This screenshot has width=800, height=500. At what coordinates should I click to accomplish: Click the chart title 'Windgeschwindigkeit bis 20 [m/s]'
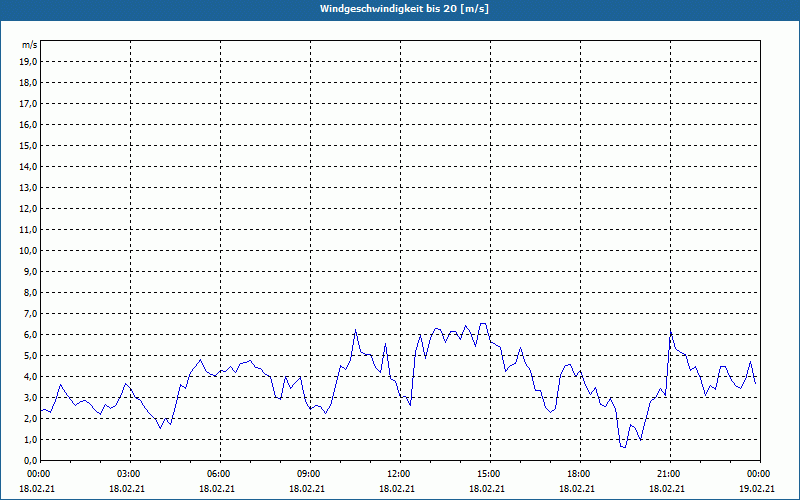(404, 9)
